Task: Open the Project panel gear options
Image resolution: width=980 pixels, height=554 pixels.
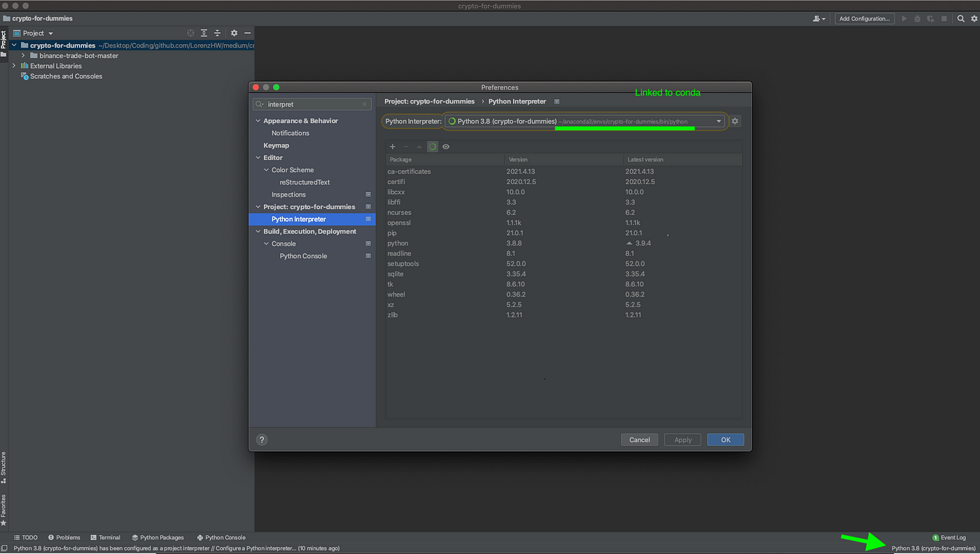Action: point(234,33)
